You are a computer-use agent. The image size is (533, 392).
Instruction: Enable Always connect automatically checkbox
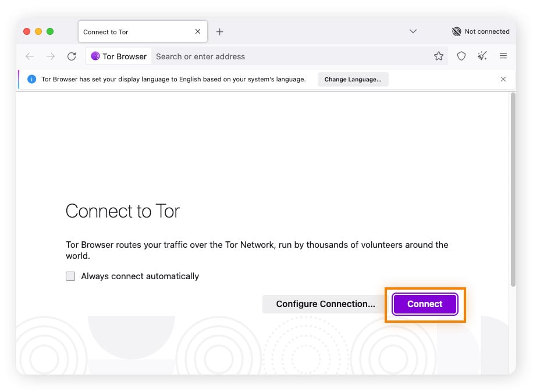(70, 276)
